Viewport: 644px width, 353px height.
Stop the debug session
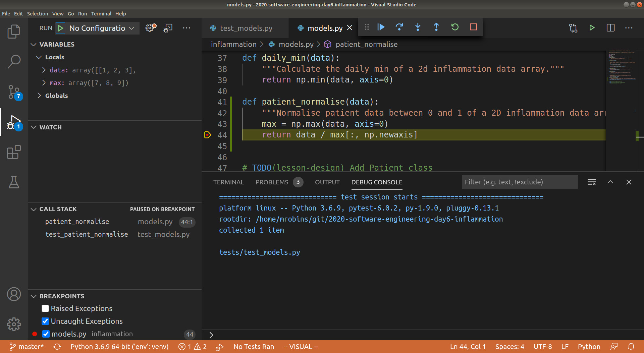tap(473, 27)
